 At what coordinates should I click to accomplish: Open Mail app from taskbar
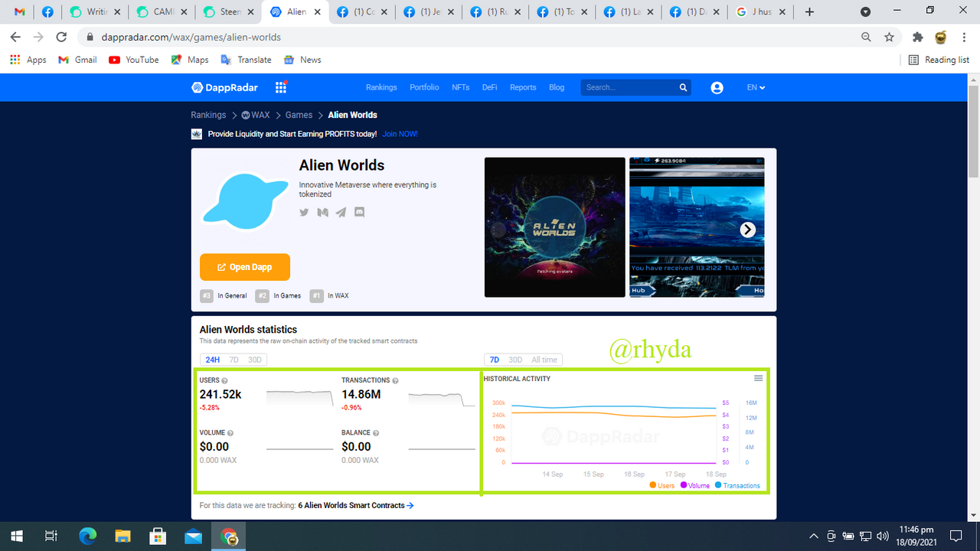pyautogui.click(x=194, y=536)
